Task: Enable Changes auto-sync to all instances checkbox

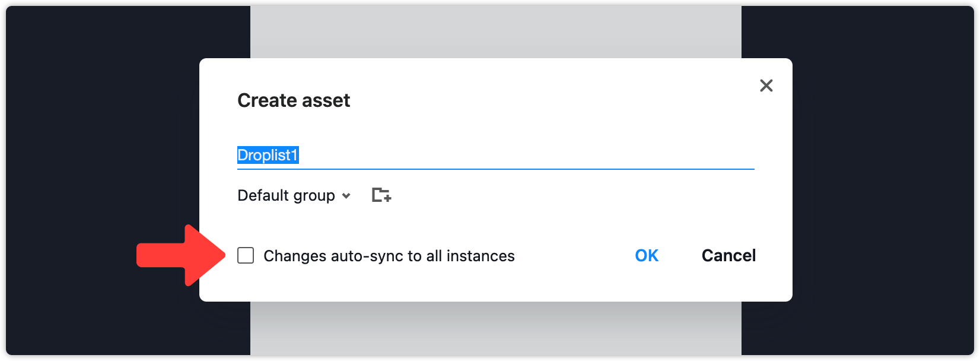Action: tap(246, 255)
